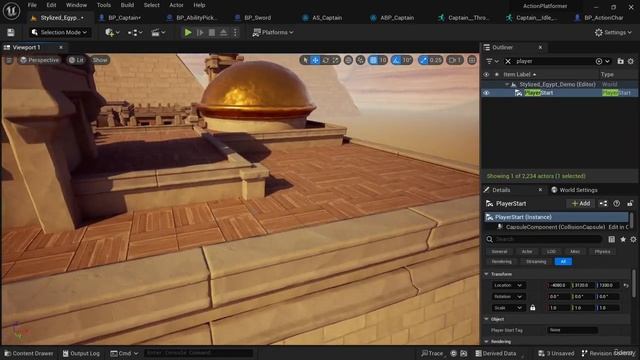Activate the Rotate tool in viewport
Image resolution: width=640 pixels, height=360 pixels.
[325, 60]
